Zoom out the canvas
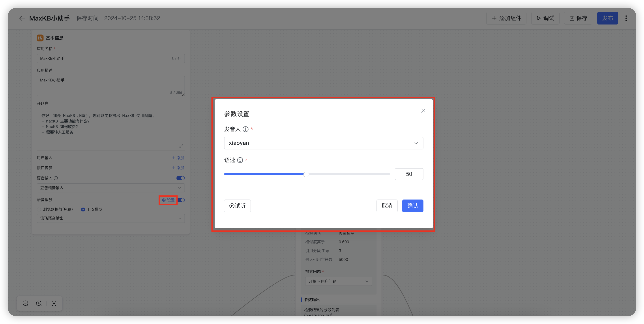 pos(26,303)
